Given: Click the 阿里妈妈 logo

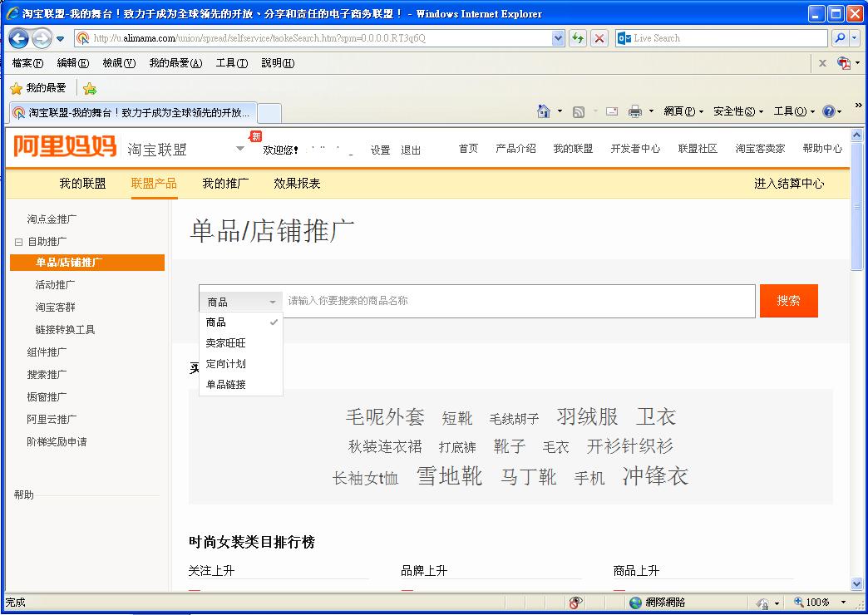Looking at the screenshot, I should [x=65, y=146].
